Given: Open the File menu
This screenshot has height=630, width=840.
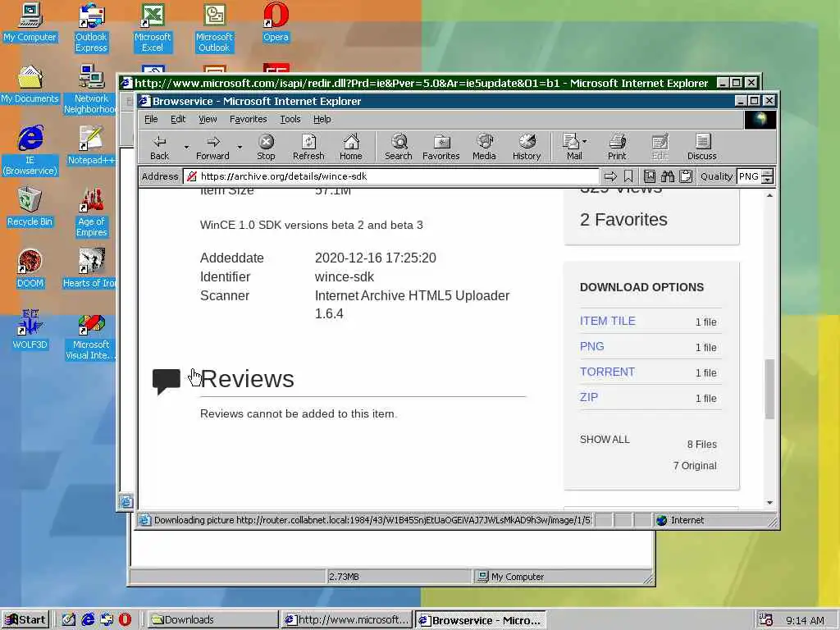Looking at the screenshot, I should (151, 119).
